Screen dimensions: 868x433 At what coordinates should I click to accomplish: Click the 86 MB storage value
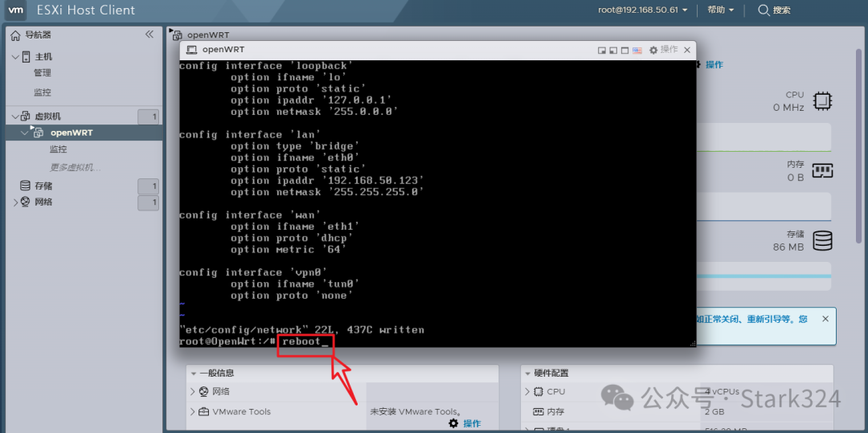click(x=788, y=247)
